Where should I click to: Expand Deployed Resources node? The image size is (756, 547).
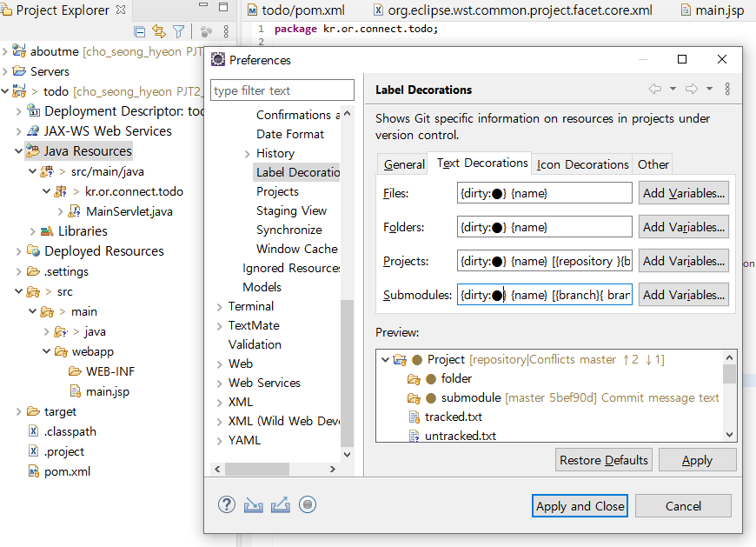tap(19, 251)
